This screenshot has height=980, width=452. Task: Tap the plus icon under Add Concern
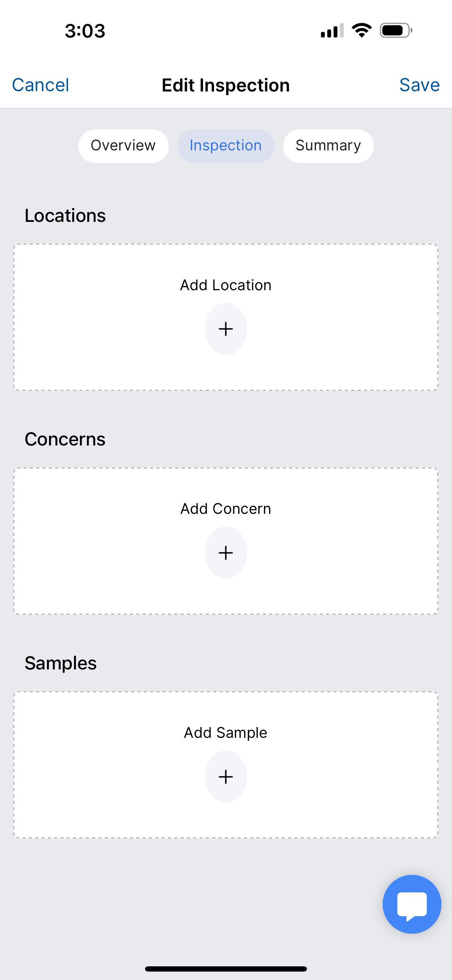[x=226, y=552]
